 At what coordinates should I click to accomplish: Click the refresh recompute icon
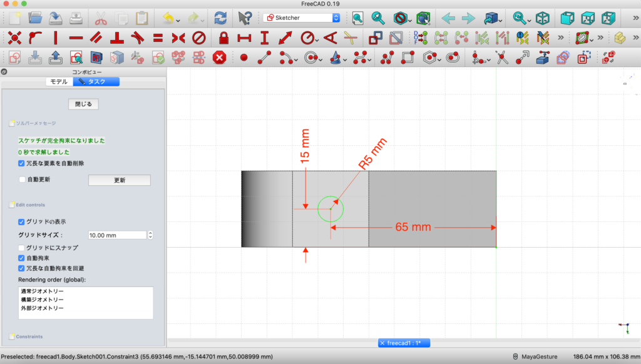click(x=220, y=18)
